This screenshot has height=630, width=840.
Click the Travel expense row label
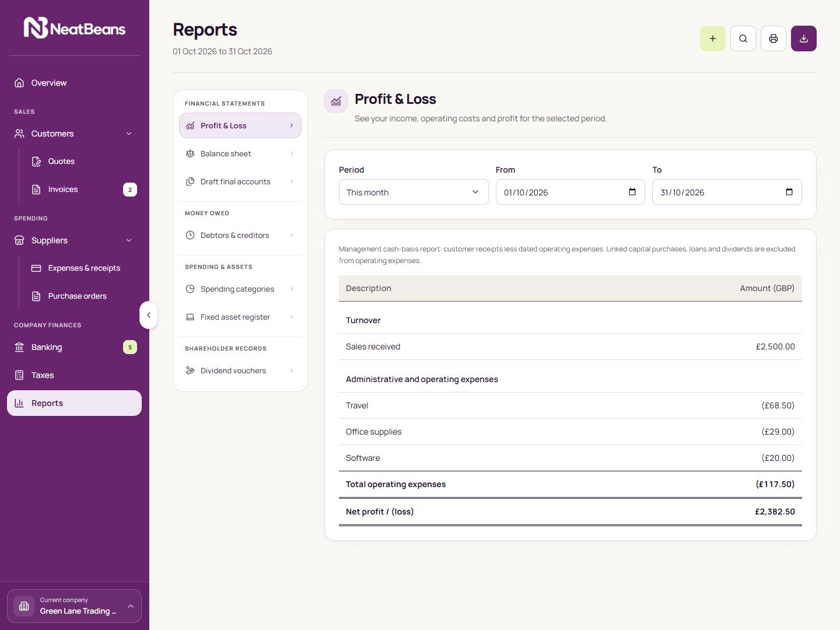tap(357, 405)
